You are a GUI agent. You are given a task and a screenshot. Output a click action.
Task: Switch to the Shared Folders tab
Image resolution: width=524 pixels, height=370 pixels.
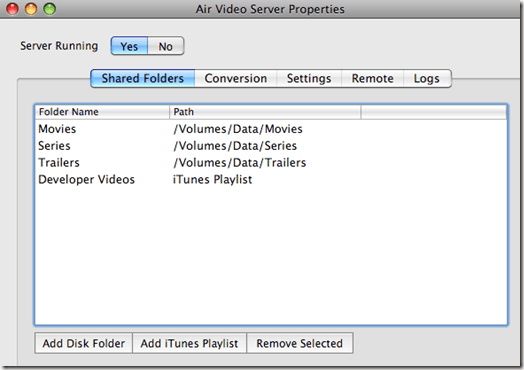[x=143, y=79]
